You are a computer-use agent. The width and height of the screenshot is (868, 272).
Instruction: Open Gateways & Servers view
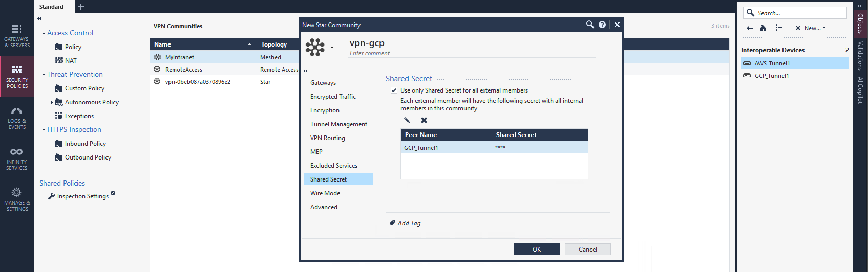point(17,35)
